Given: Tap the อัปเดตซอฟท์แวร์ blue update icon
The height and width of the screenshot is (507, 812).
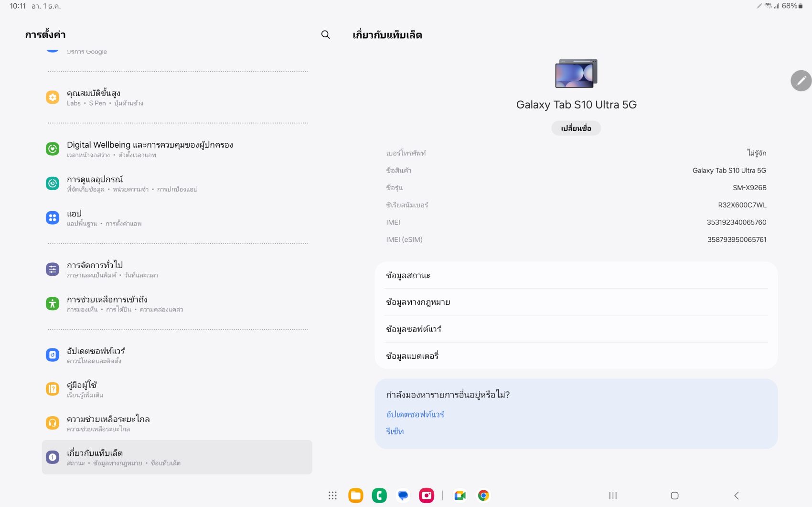Looking at the screenshot, I should 53,355.
